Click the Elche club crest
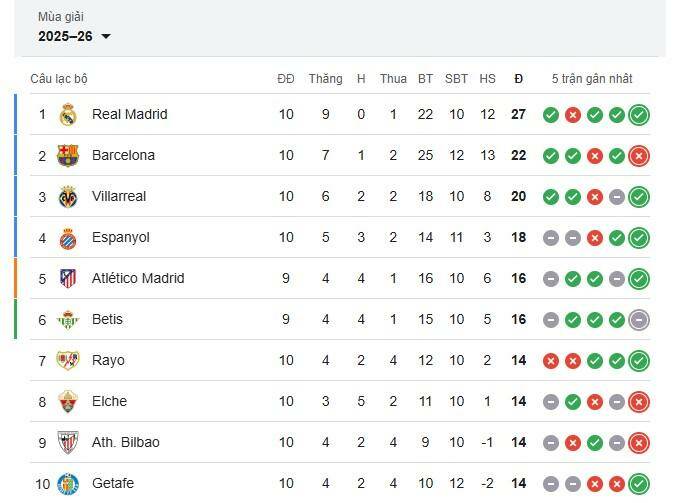Viewport: 675px width, 503px height. pos(68,402)
